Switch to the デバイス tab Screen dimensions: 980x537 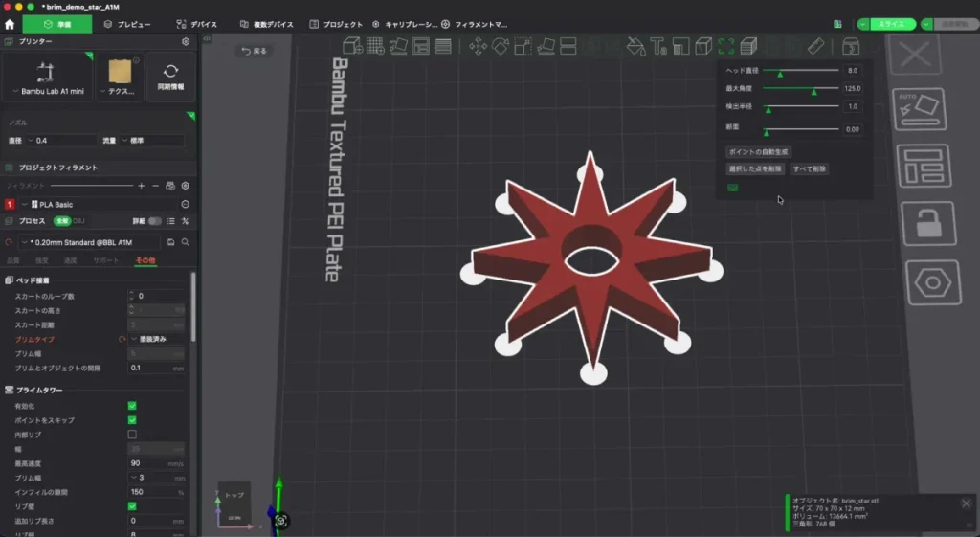(197, 24)
